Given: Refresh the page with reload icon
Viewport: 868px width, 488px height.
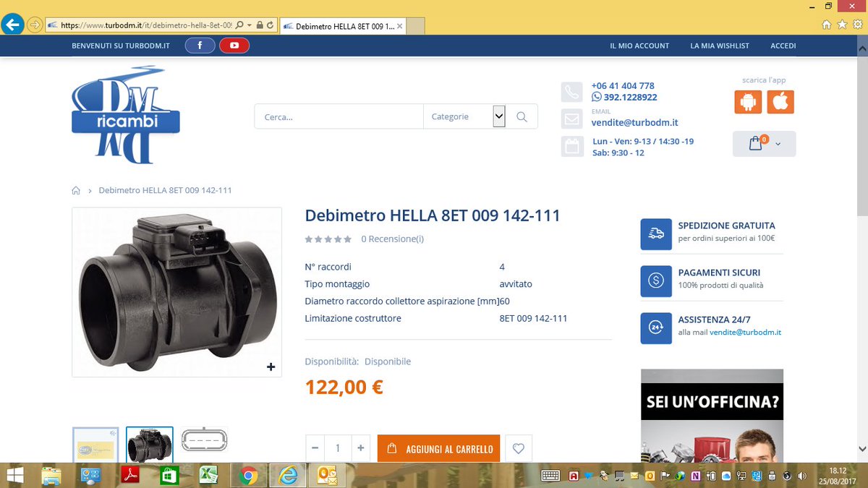Looking at the screenshot, I should (270, 25).
